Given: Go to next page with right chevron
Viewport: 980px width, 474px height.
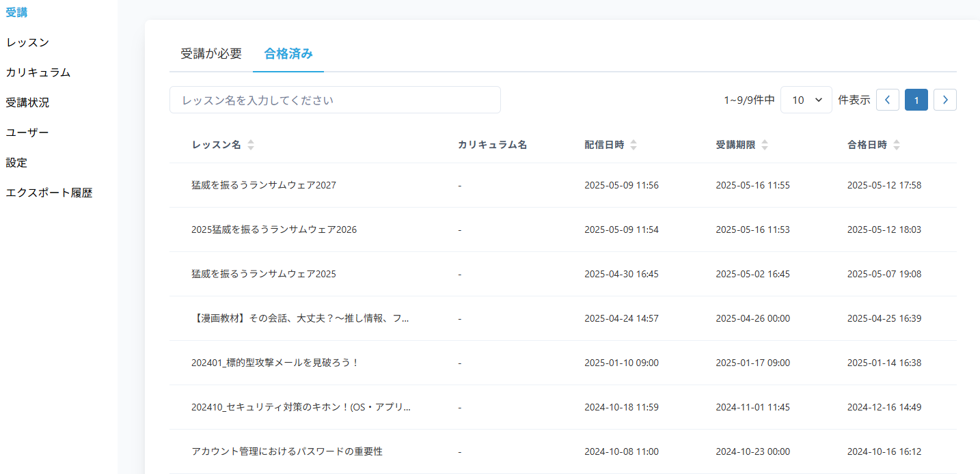Looking at the screenshot, I should coord(945,100).
